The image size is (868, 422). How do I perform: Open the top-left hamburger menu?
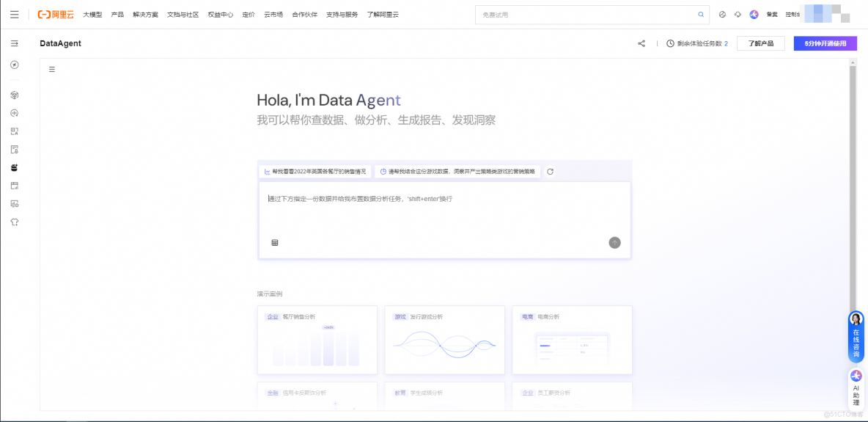pos(15,15)
